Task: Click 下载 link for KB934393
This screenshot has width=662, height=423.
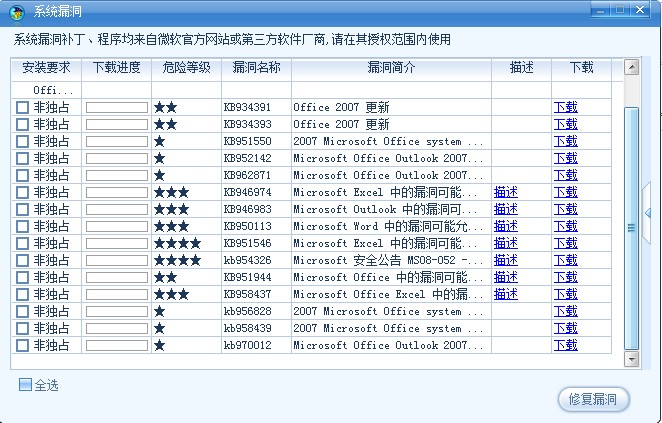Action: pyautogui.click(x=565, y=125)
